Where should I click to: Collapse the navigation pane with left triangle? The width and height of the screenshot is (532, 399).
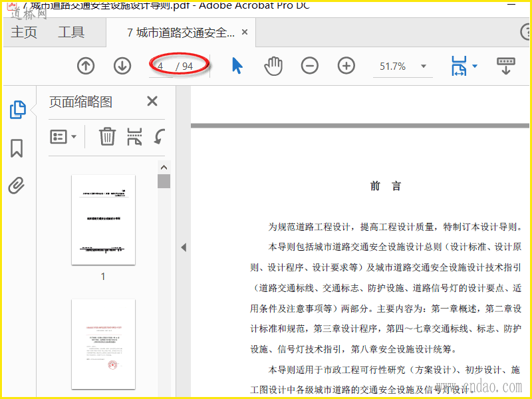point(184,247)
